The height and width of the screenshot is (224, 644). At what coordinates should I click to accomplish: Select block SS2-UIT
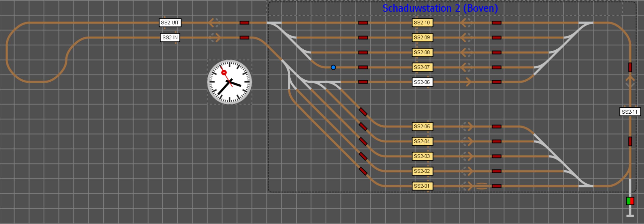(x=170, y=23)
